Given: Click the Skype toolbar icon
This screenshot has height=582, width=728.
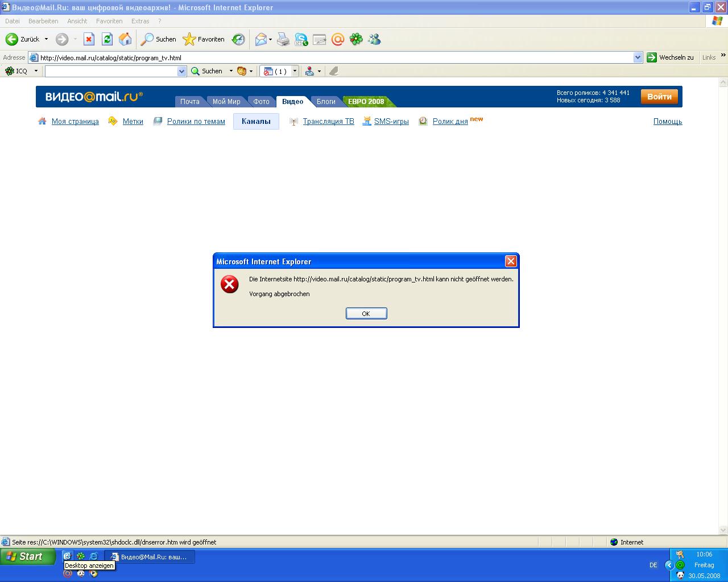Looking at the screenshot, I should 301,39.
